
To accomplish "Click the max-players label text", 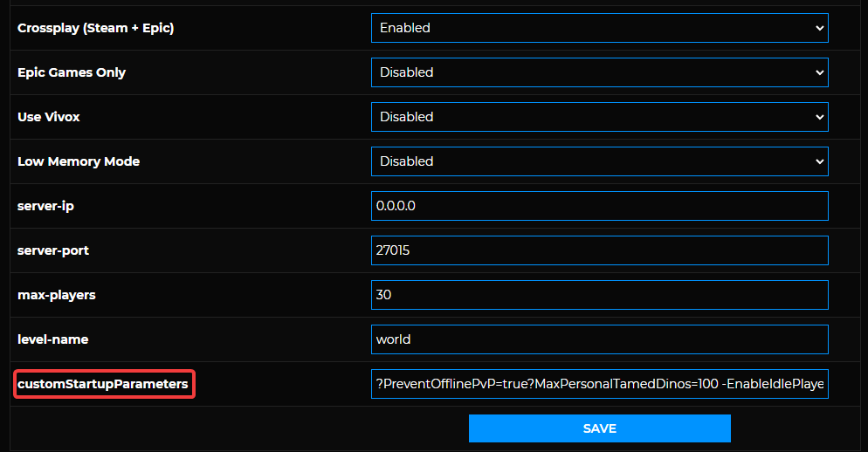I will coord(57,296).
